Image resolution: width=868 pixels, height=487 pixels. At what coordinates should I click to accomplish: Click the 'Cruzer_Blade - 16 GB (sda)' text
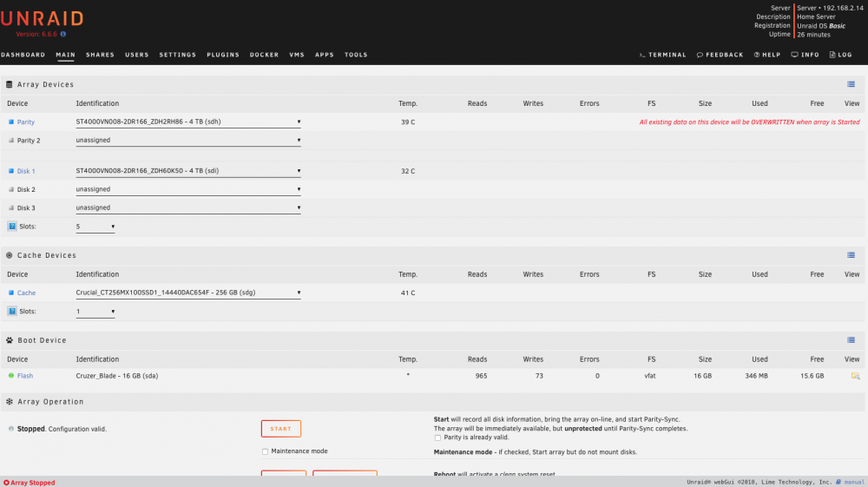pos(117,376)
